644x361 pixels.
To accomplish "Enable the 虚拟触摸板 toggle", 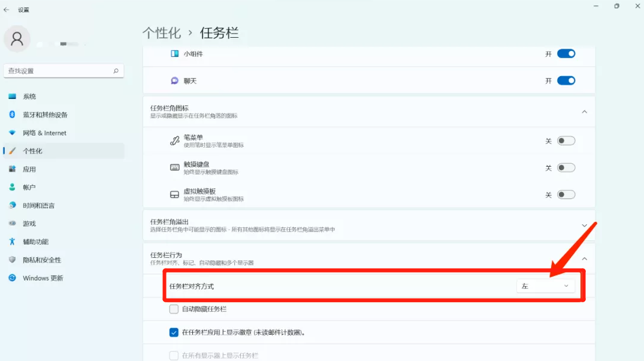I will click(566, 194).
